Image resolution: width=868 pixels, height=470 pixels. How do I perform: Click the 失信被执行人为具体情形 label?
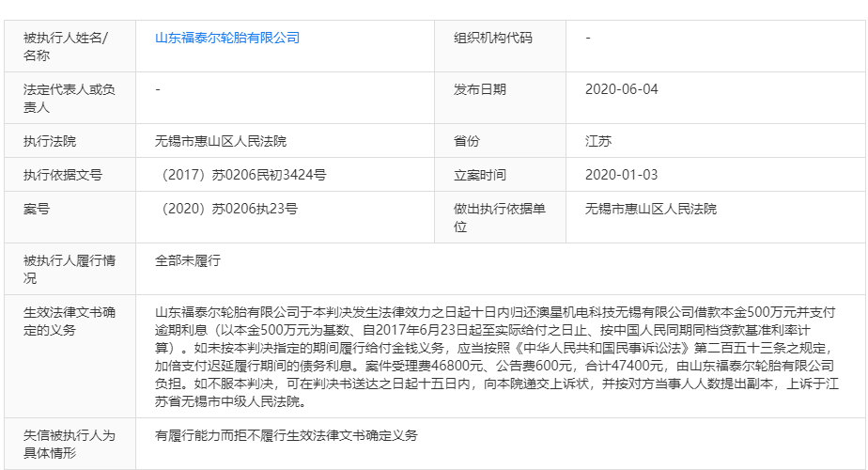[70, 444]
